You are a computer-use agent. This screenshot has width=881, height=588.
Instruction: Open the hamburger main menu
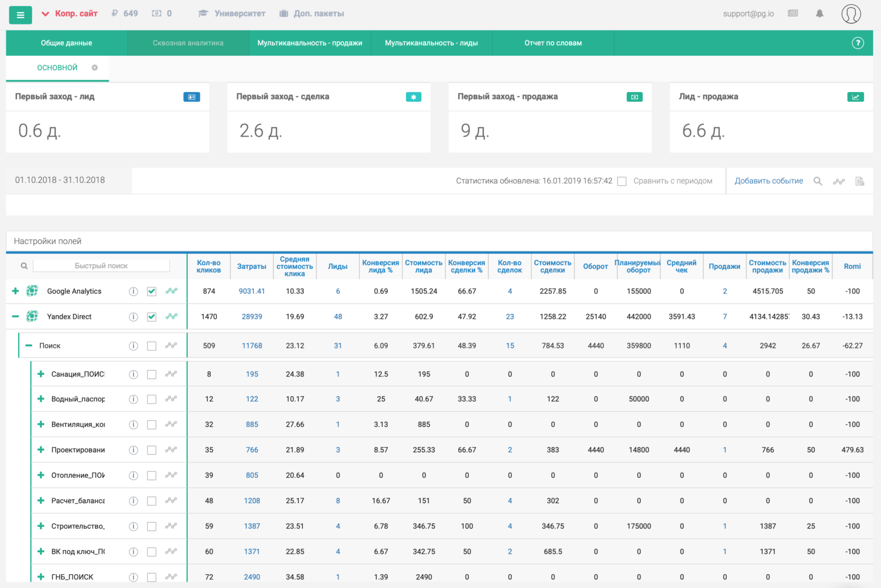pyautogui.click(x=20, y=15)
